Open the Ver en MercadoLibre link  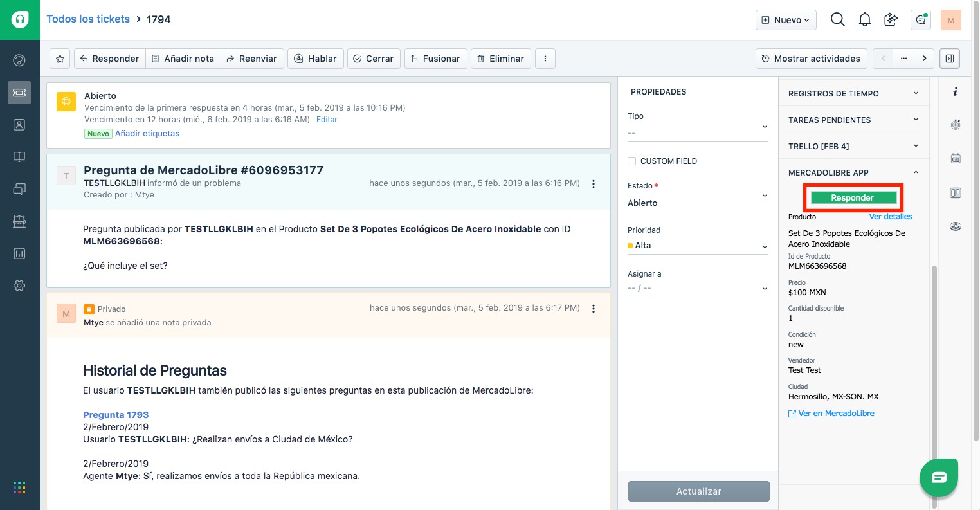(x=831, y=414)
